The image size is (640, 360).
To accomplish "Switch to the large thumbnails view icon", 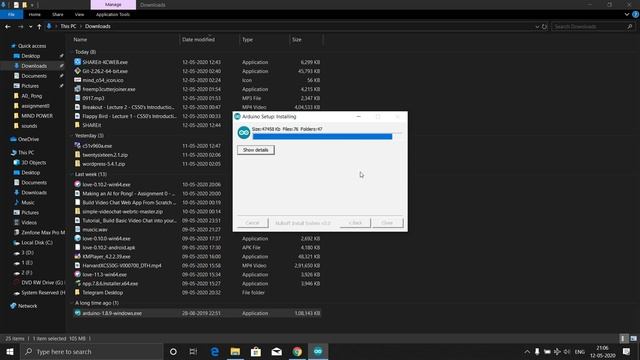I will pyautogui.click(x=633, y=338).
